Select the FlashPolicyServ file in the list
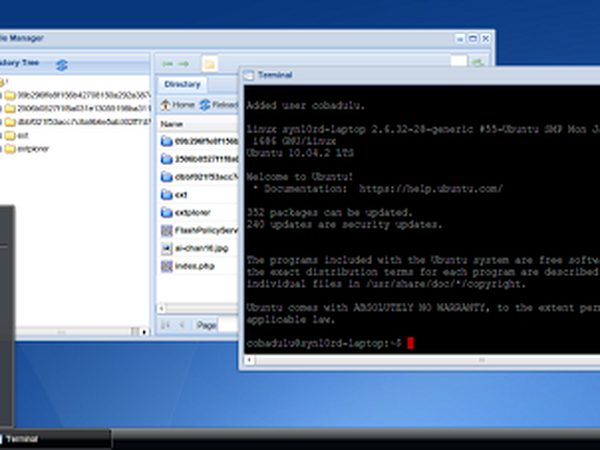 point(199,230)
